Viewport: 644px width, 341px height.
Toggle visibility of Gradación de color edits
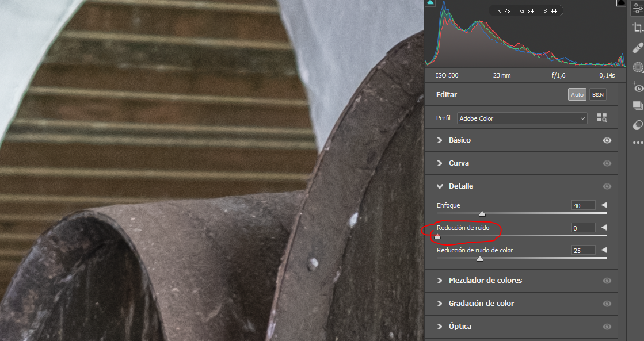(607, 304)
